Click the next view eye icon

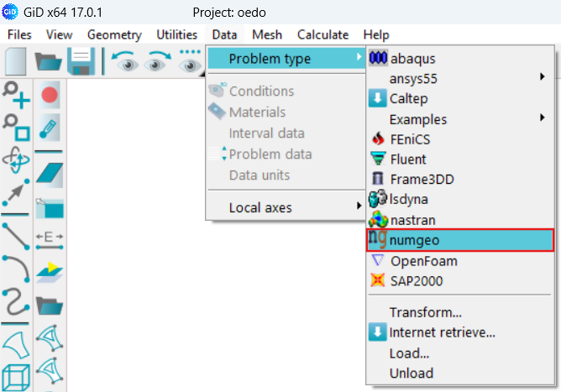157,61
